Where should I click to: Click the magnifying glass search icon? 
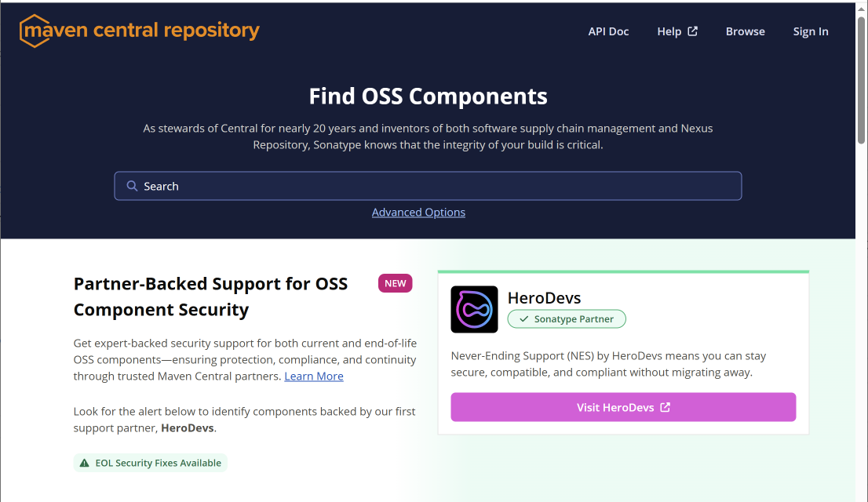[x=132, y=186]
